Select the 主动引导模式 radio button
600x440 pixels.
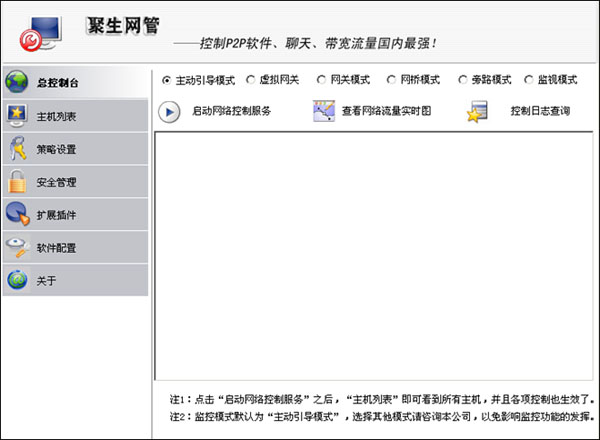pos(166,80)
